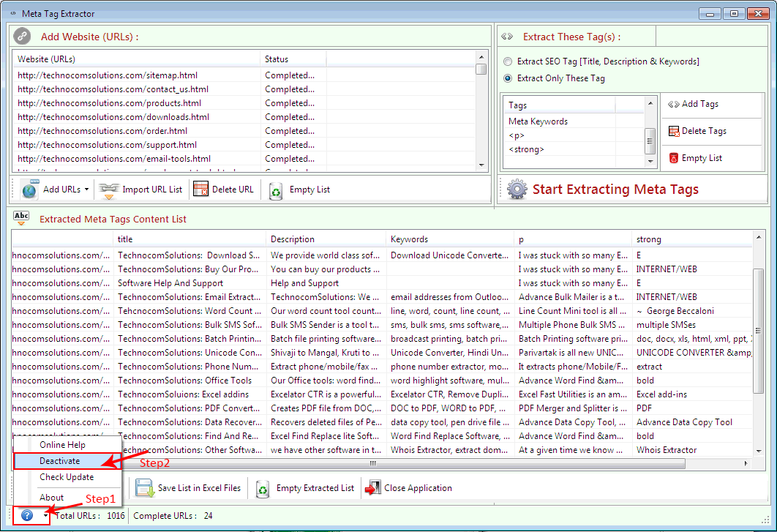Click the Add Tags button label

(x=699, y=104)
